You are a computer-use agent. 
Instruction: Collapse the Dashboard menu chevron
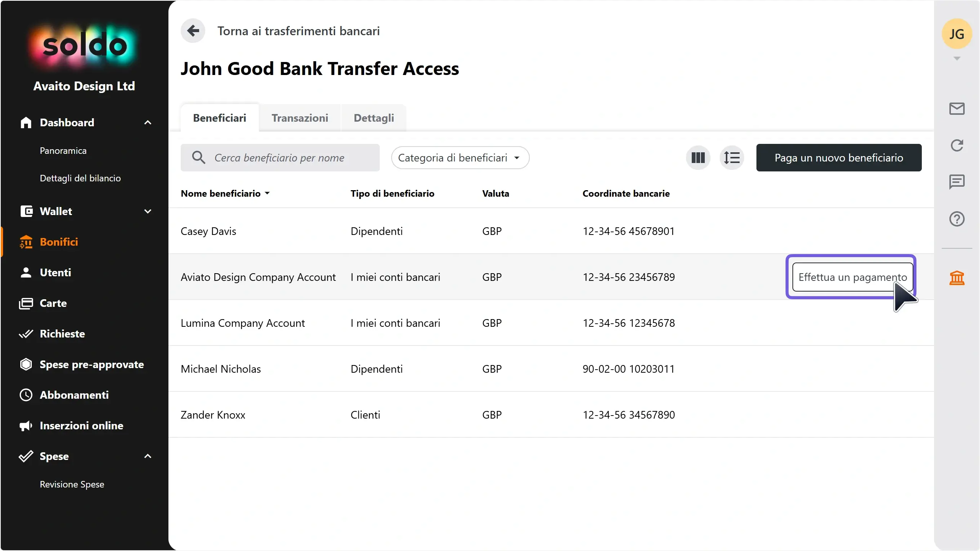tap(148, 122)
